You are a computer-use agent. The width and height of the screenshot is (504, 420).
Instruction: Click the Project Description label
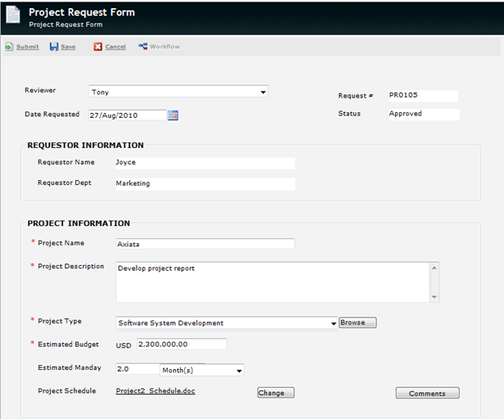(71, 267)
